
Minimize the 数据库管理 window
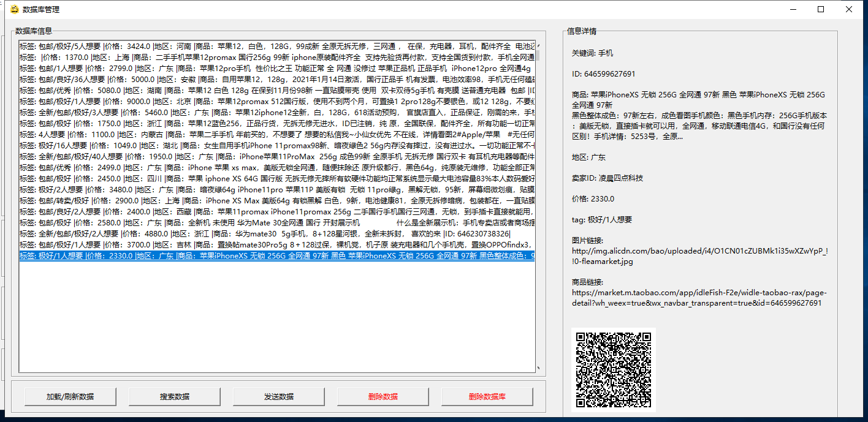coord(793,9)
